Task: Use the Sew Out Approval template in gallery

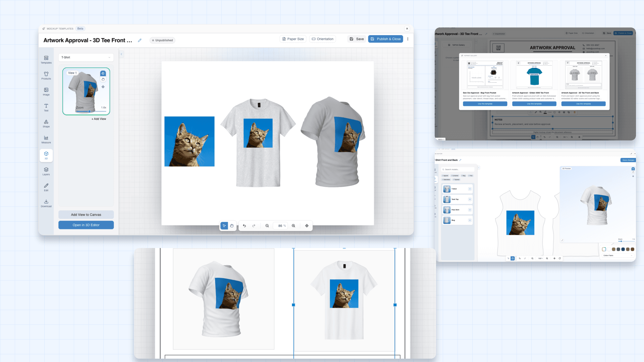Action: [485, 104]
